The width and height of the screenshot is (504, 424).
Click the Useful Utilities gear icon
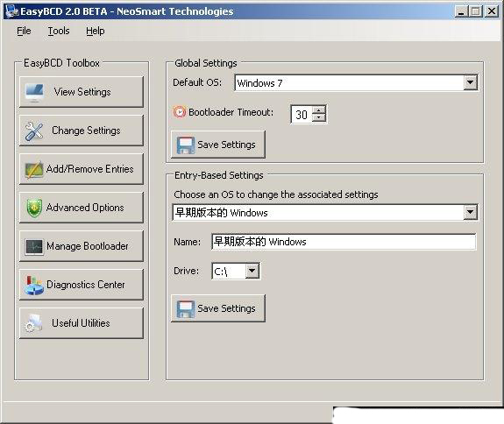tap(33, 323)
